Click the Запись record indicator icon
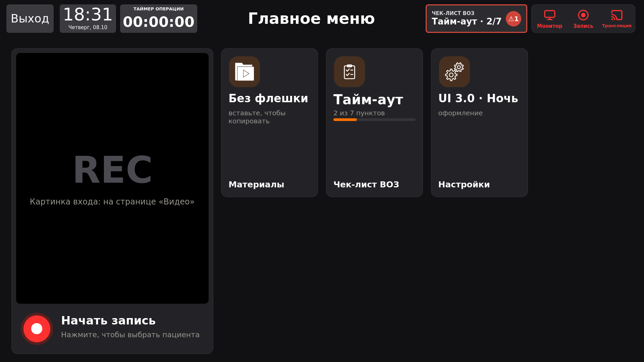Image resolution: width=644 pixels, height=362 pixels. 583,15
